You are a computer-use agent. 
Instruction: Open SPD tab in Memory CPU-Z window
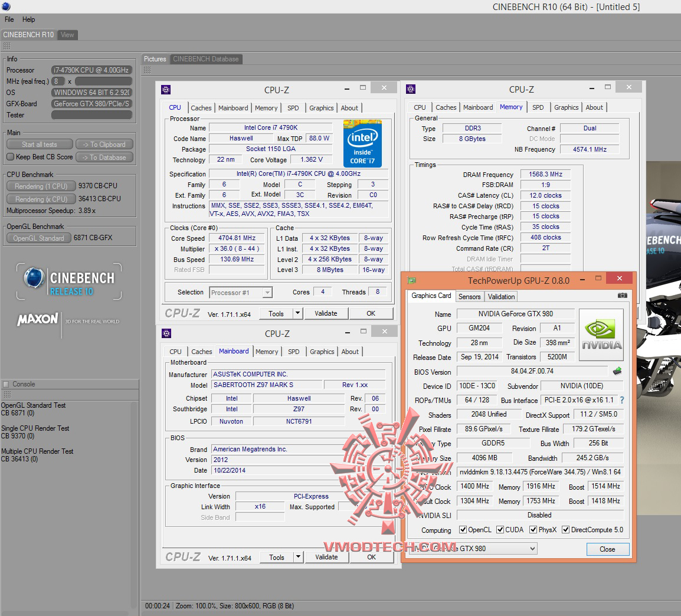[x=538, y=107]
